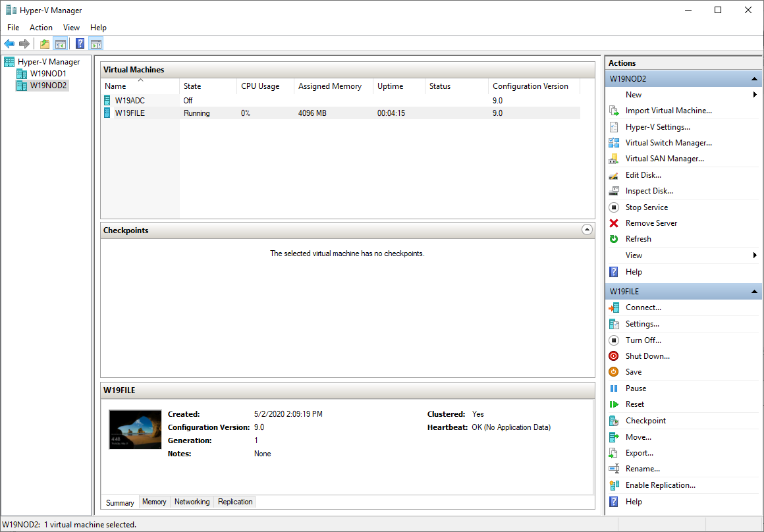The height and width of the screenshot is (532, 764).
Task: Sort by the CPU Usage column header
Action: coord(265,86)
